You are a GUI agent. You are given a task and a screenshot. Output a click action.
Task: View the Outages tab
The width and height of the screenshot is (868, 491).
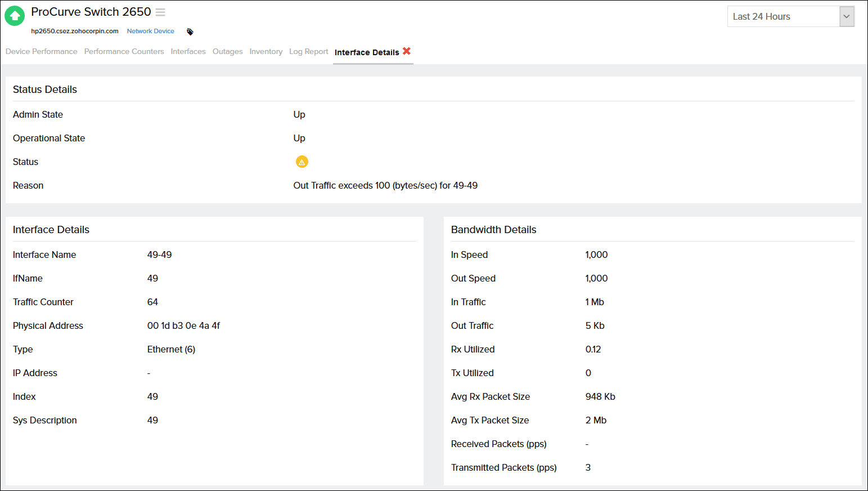[228, 52]
